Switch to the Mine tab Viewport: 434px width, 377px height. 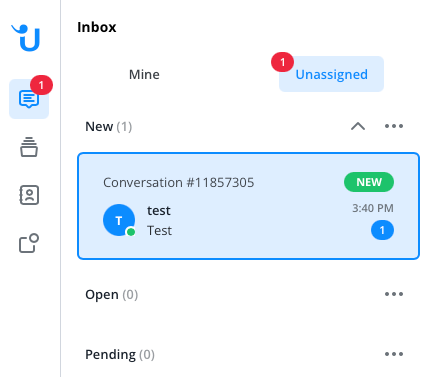click(144, 74)
